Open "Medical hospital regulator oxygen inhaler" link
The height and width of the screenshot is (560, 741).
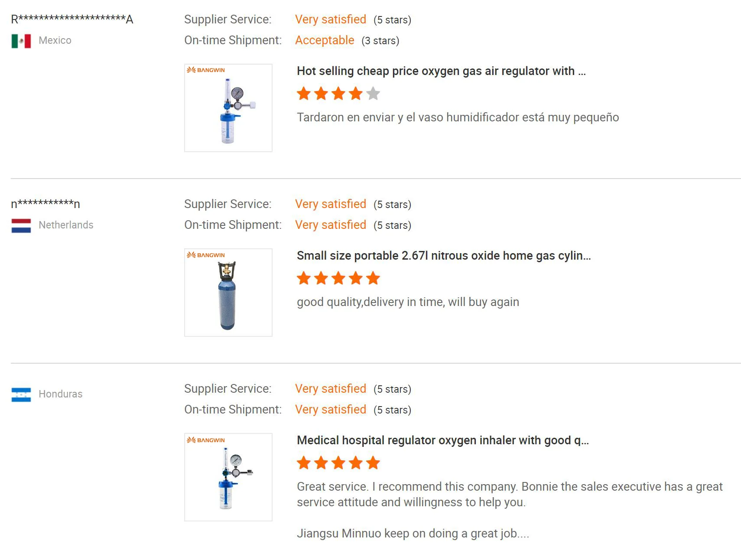coord(442,440)
